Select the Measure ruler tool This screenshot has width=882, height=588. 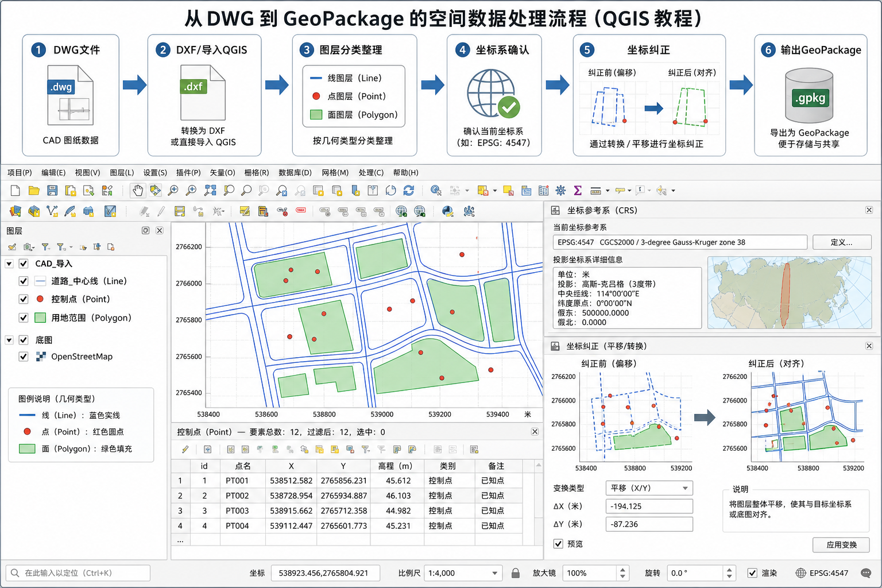(x=595, y=191)
